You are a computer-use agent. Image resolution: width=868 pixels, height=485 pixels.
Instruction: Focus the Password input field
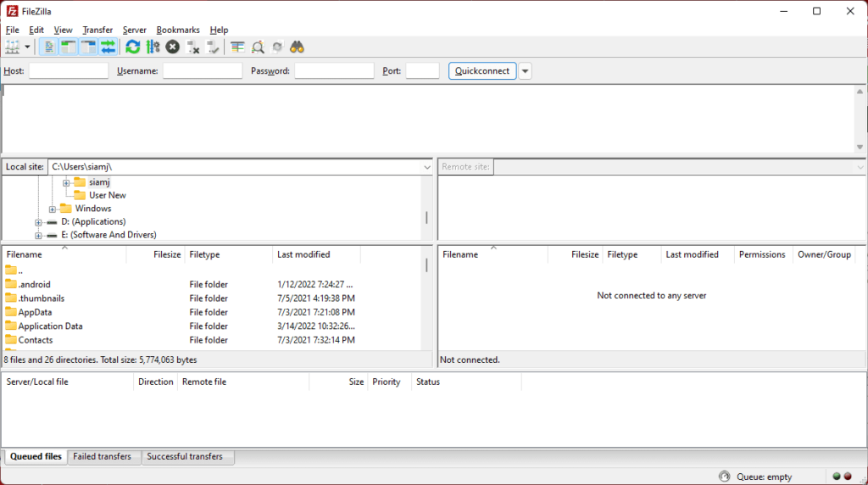coord(334,71)
